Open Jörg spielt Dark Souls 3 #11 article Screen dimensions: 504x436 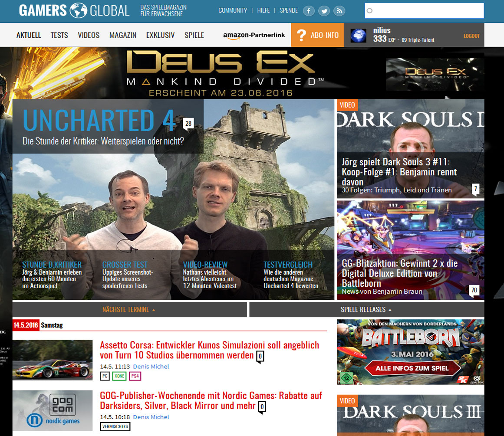click(399, 172)
